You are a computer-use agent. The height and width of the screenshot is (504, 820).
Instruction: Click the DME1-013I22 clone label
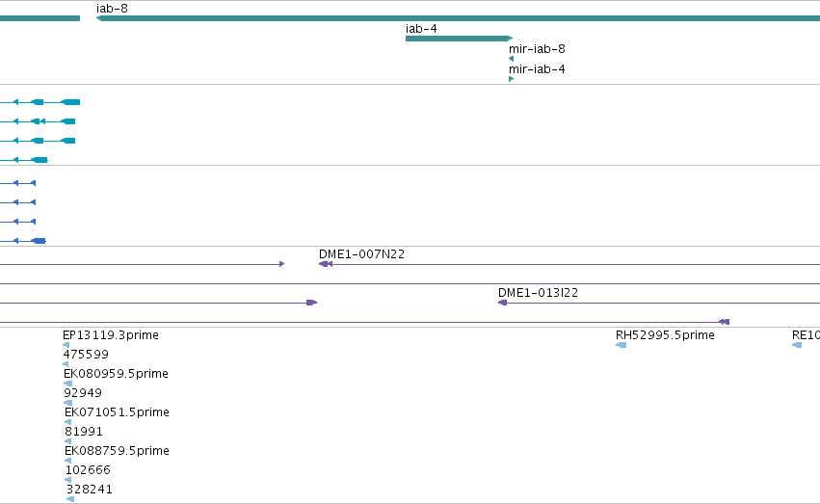pyautogui.click(x=538, y=293)
